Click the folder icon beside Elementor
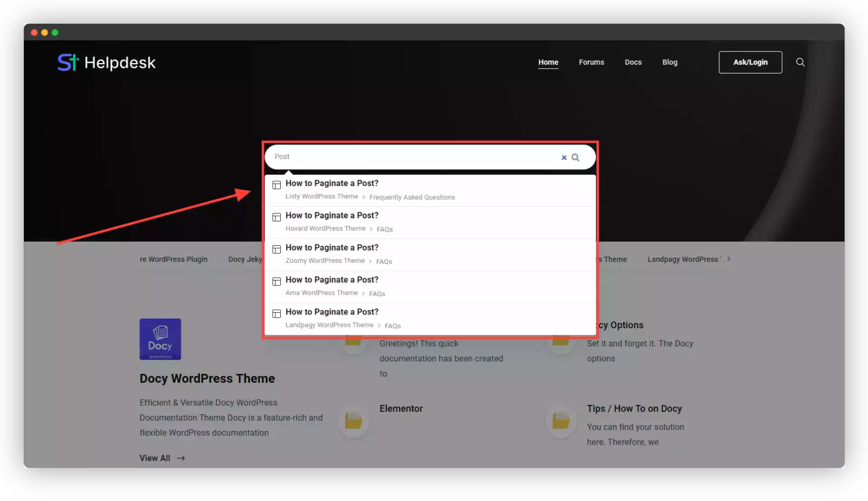 pyautogui.click(x=353, y=420)
